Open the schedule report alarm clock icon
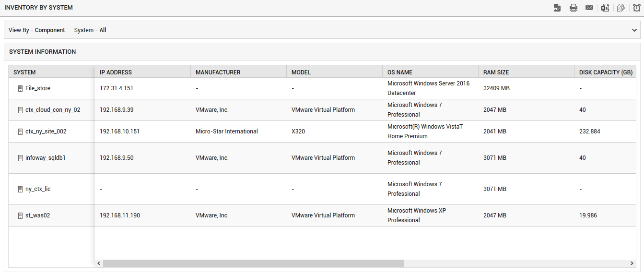Screen dimensions: 644x275 [637, 8]
